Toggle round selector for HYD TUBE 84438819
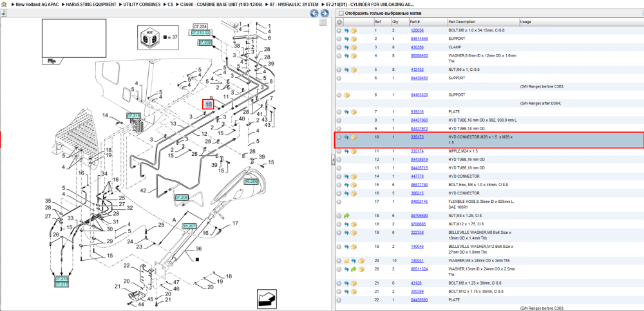Viewport: 644px width, 311px height. click(339, 160)
